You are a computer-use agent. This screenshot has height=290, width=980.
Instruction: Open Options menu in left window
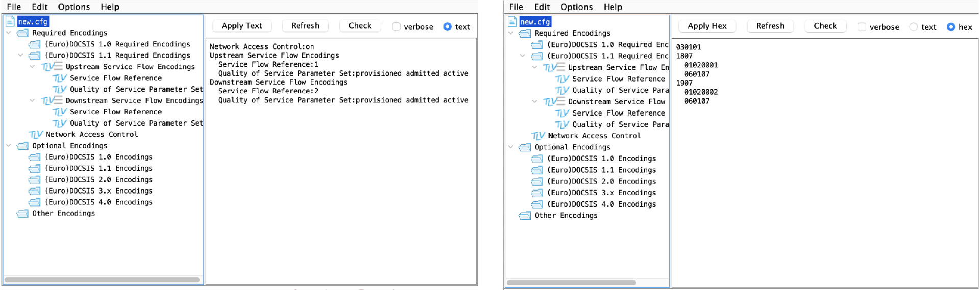[x=74, y=7]
